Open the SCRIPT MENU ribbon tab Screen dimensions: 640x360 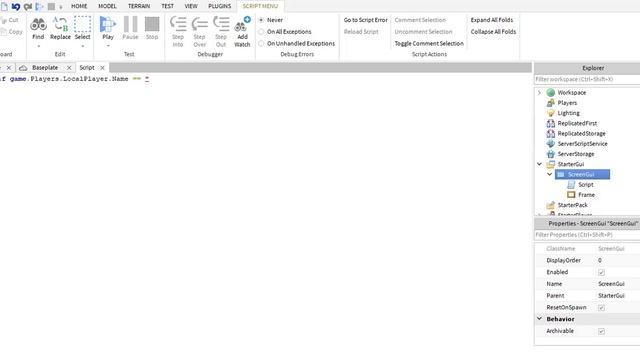[x=260, y=6]
